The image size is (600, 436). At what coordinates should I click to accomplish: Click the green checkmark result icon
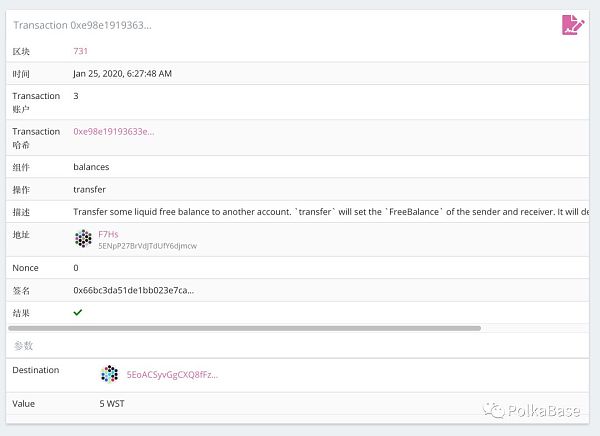pyautogui.click(x=78, y=312)
